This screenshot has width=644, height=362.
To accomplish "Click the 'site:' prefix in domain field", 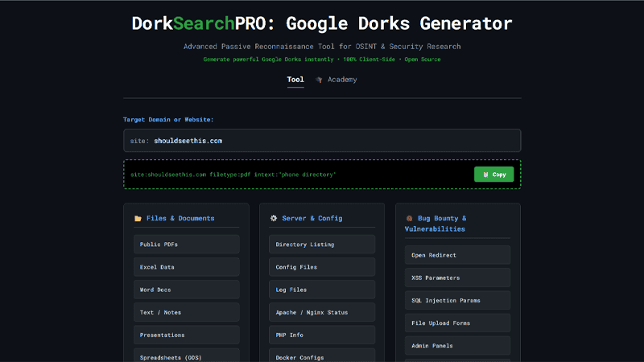I will click(139, 141).
